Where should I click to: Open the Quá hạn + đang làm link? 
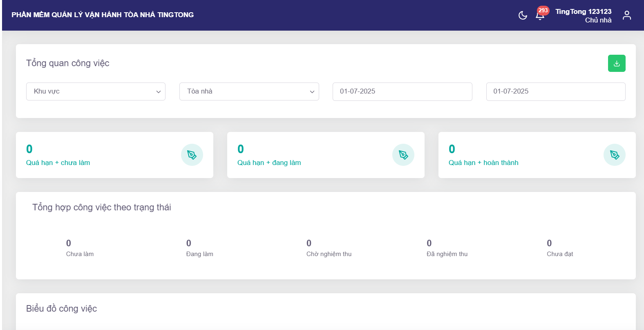tap(269, 163)
